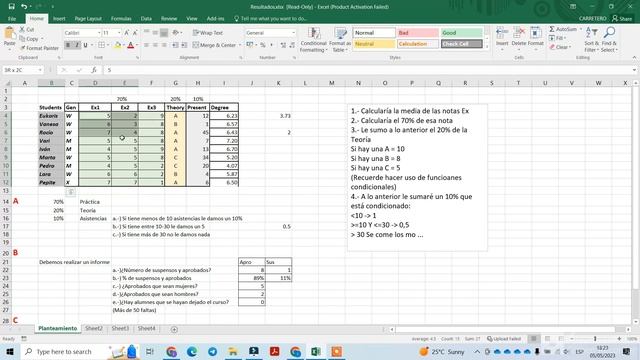Apply the Normal cell style
This screenshot has width=640, height=360.
pyautogui.click(x=374, y=33)
